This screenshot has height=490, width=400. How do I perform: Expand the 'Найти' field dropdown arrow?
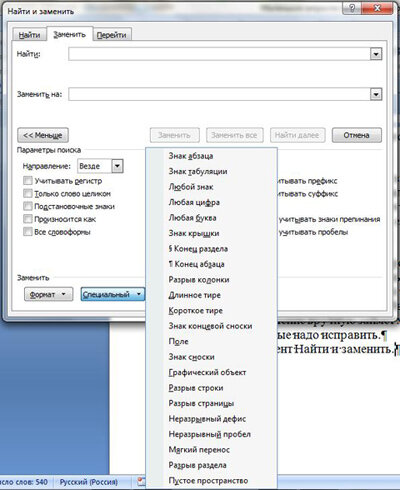376,54
